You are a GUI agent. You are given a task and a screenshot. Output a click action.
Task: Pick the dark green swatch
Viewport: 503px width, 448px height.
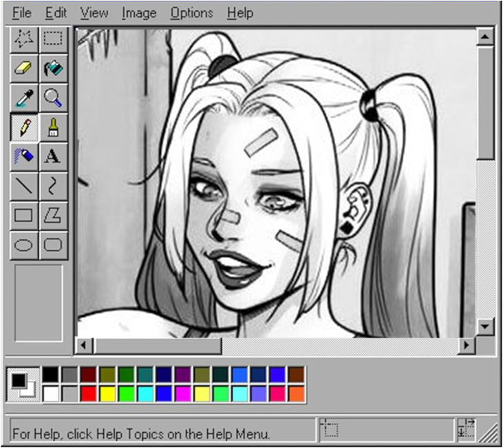click(127, 374)
